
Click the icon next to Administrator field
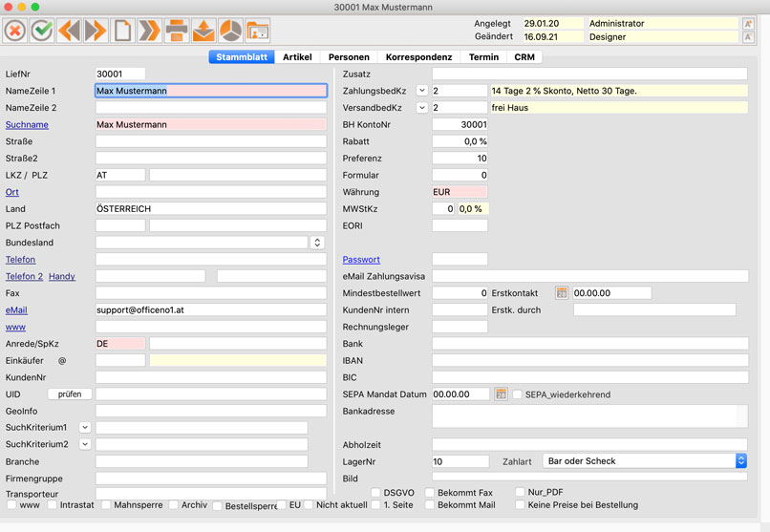click(x=748, y=24)
